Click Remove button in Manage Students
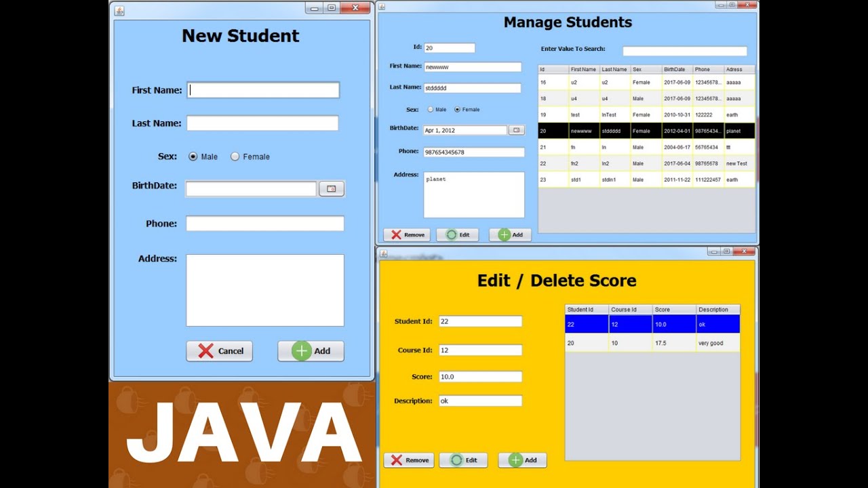This screenshot has width=868, height=488. tap(406, 235)
